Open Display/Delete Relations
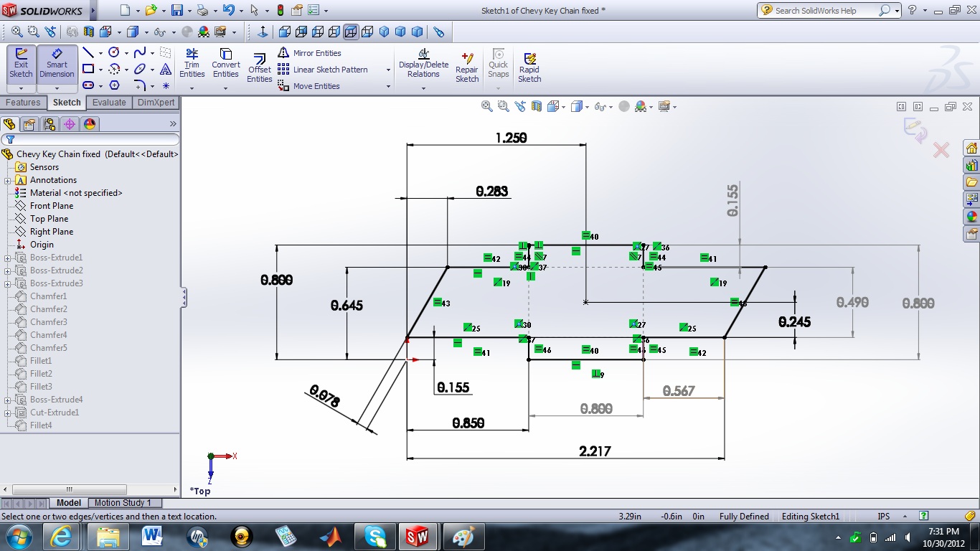The width and height of the screenshot is (980, 551). click(x=423, y=63)
